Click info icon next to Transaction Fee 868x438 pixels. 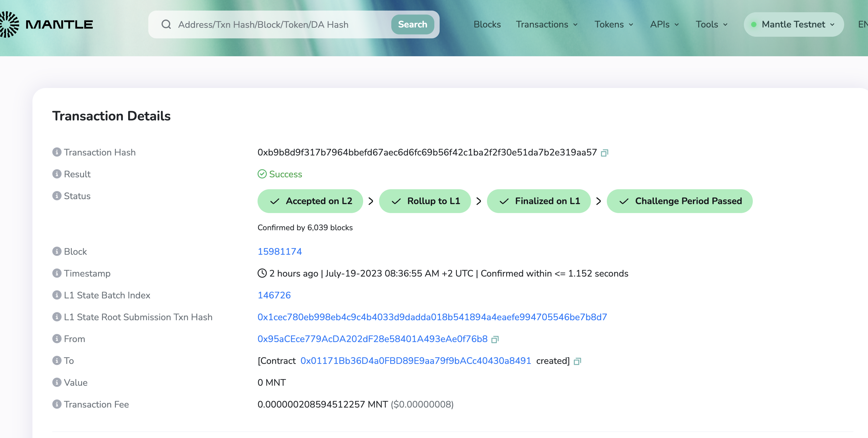coord(57,404)
